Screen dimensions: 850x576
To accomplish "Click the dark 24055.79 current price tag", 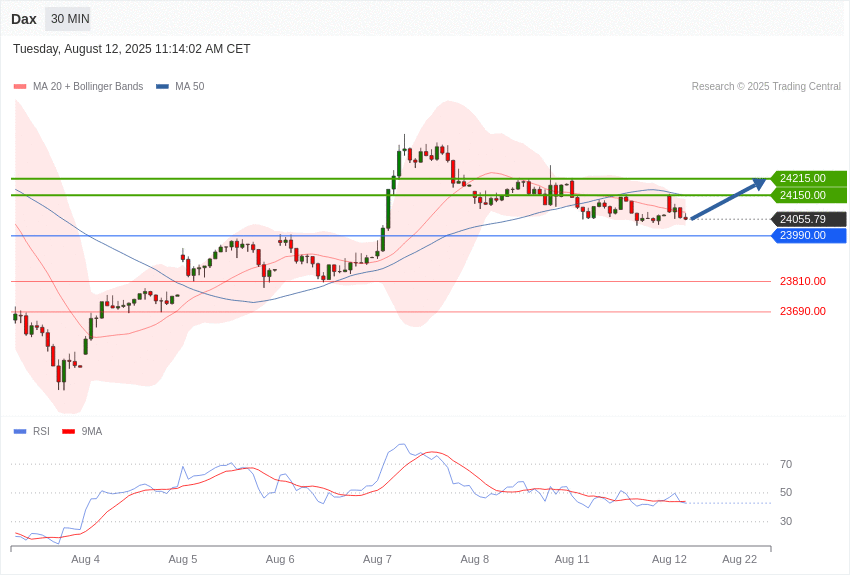I will (x=808, y=219).
